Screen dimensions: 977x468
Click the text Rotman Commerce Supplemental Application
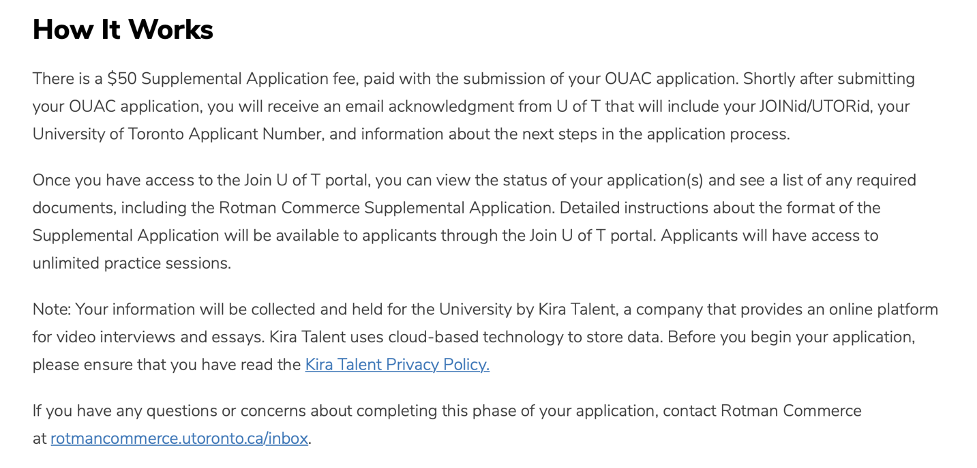(x=384, y=208)
